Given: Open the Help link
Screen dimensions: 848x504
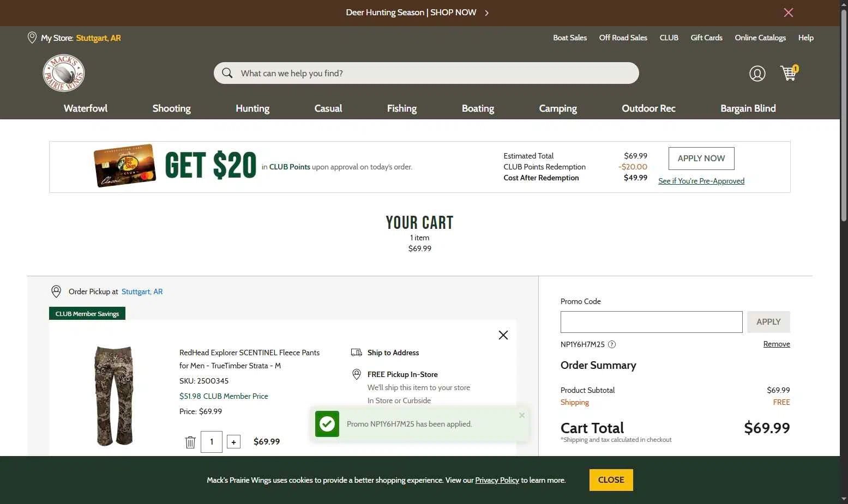Looking at the screenshot, I should pyautogui.click(x=806, y=38).
